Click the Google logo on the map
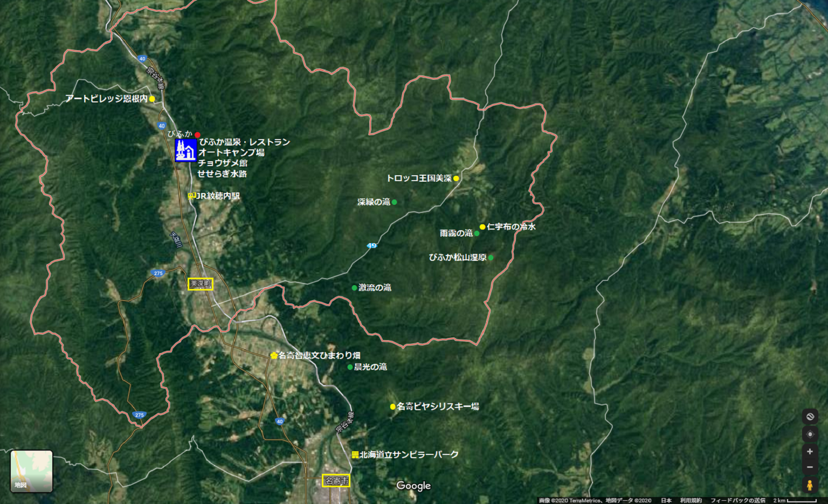The height and width of the screenshot is (504, 828). (x=413, y=486)
